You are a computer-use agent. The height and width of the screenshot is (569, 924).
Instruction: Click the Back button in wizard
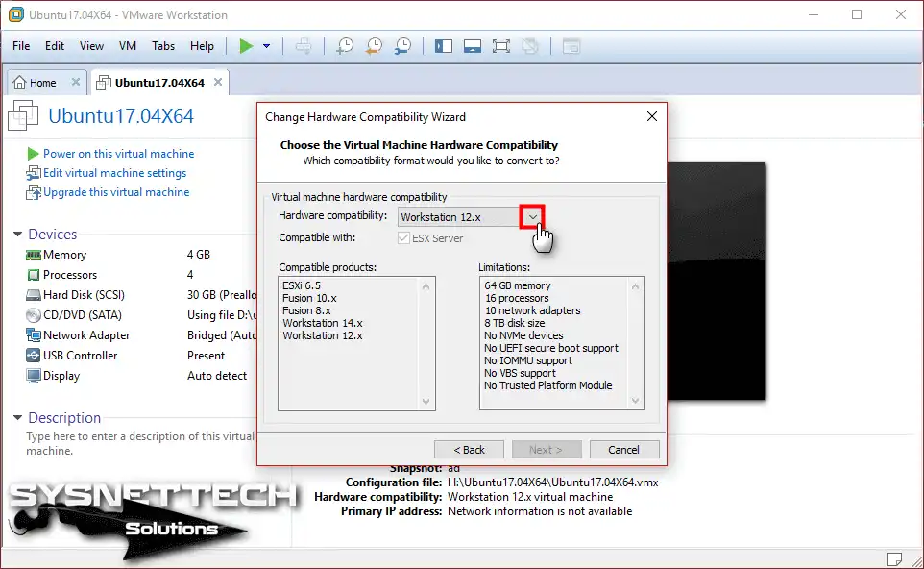(469, 450)
